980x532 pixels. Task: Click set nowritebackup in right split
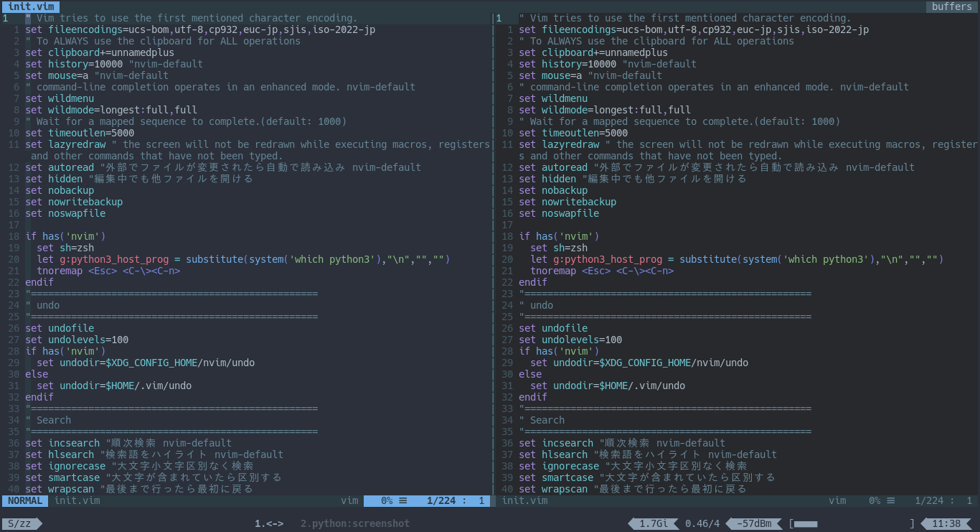click(567, 202)
